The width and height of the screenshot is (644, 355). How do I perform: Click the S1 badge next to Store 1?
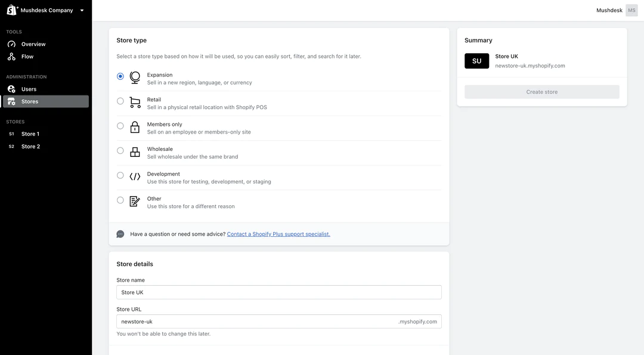[x=11, y=134]
